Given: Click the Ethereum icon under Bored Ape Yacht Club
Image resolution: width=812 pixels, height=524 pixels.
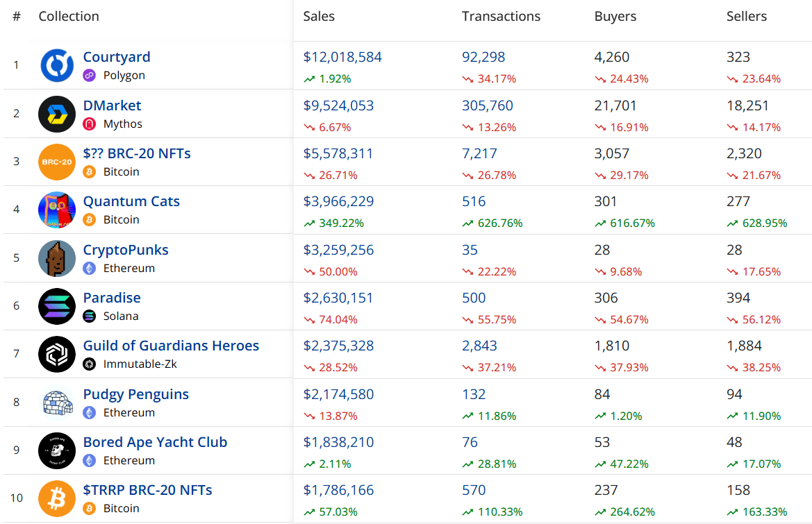Looking at the screenshot, I should coord(89,460).
